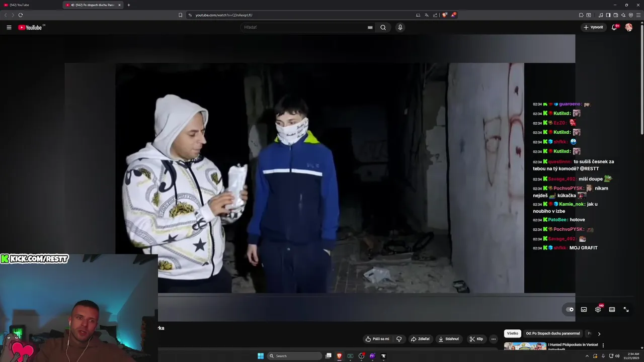Open player settings gear with HD badge

point(598,310)
